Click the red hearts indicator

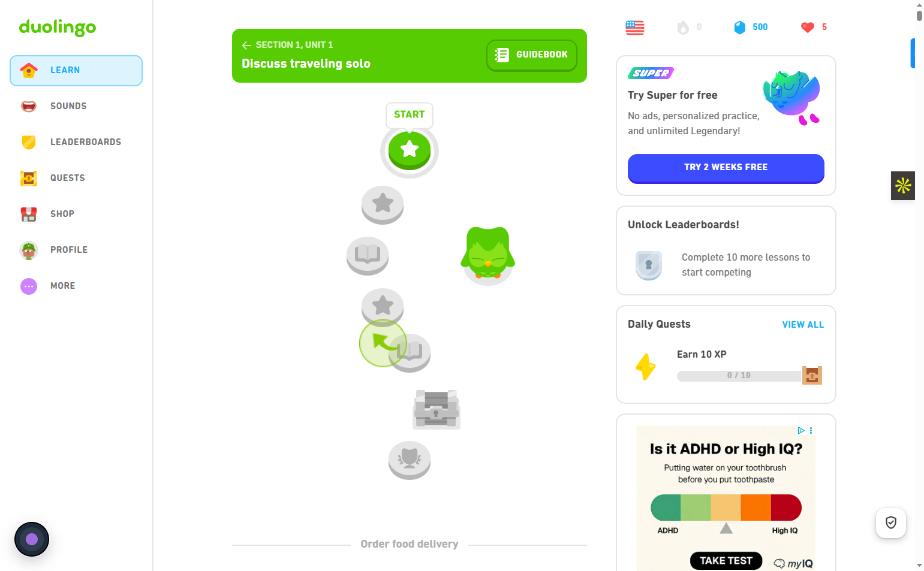click(x=814, y=27)
